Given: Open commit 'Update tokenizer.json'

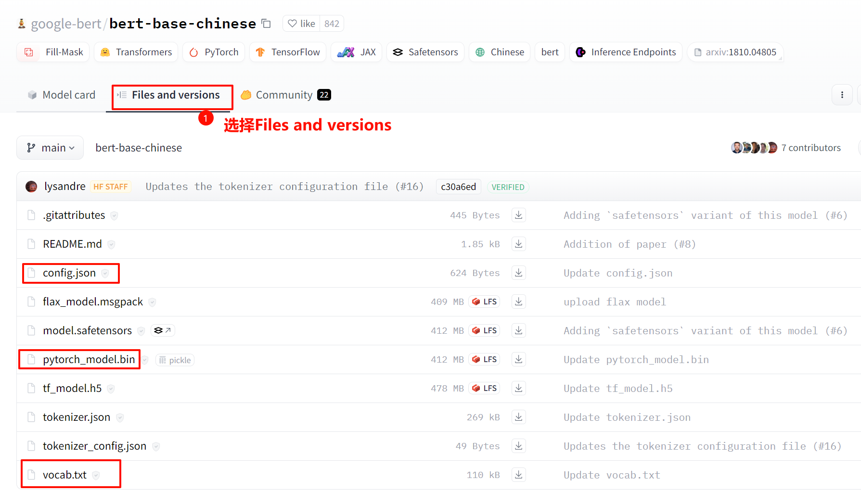Looking at the screenshot, I should click(x=627, y=417).
